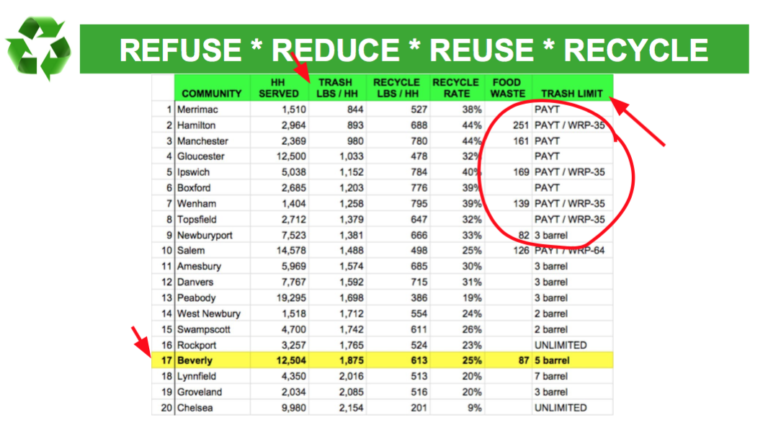Select Danvers' recycle rate 31%
Image resolution: width=768 pixels, height=423 pixels.
[472, 282]
